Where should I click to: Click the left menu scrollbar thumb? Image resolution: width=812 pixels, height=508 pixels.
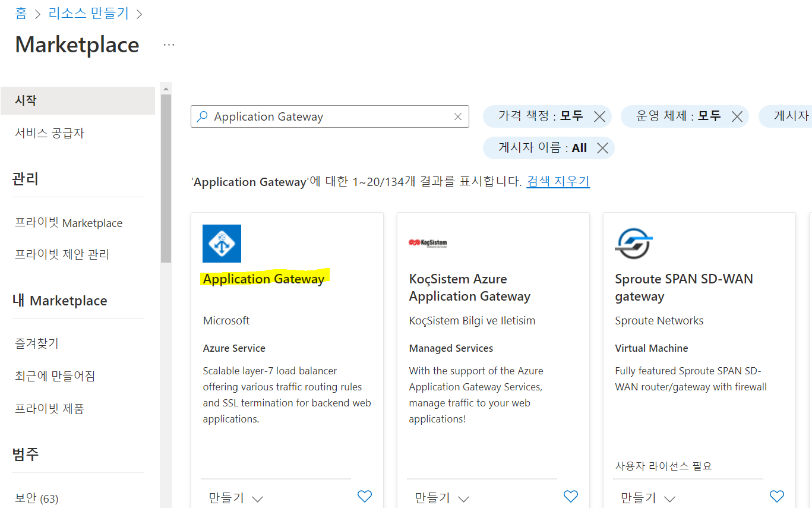point(166,178)
